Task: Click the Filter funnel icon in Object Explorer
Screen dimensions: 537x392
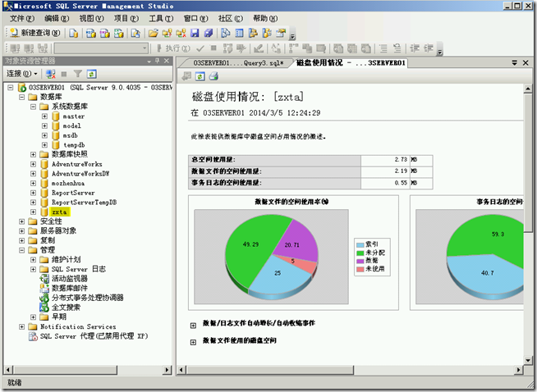Action: click(x=78, y=74)
